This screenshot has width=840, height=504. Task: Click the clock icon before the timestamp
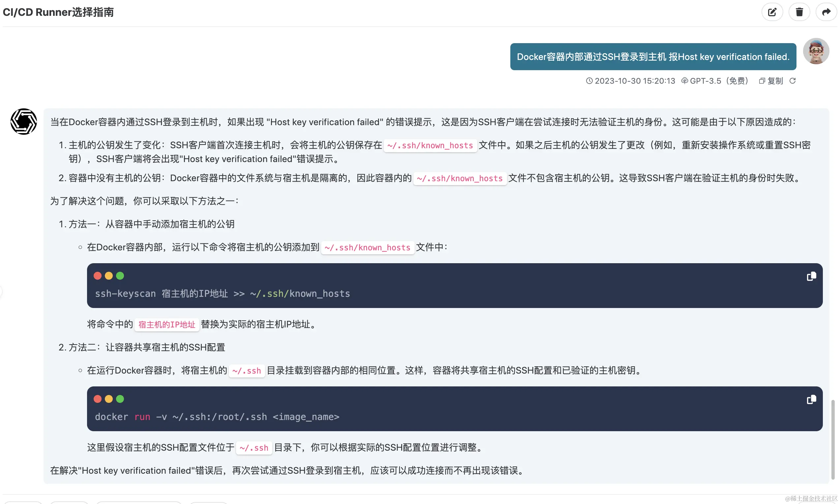click(x=589, y=81)
